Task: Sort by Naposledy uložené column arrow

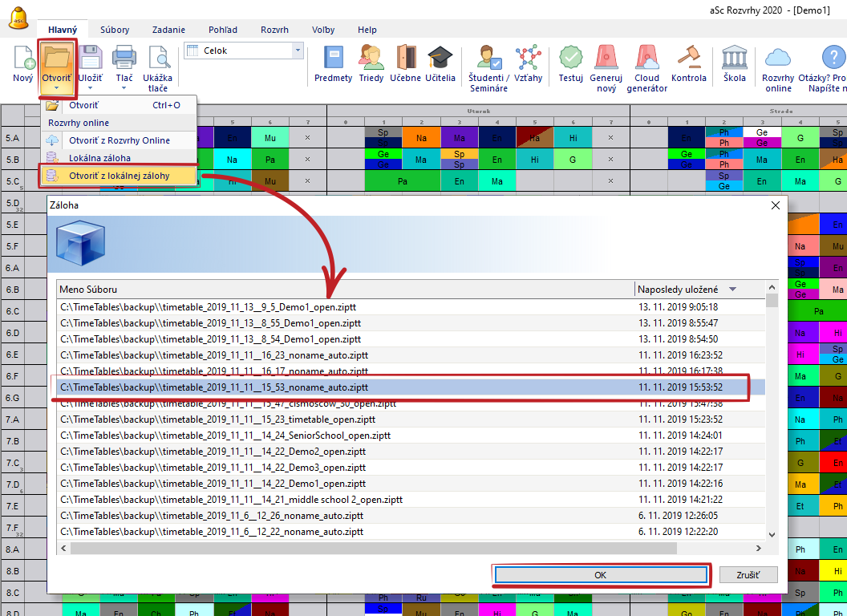Action: point(731,290)
